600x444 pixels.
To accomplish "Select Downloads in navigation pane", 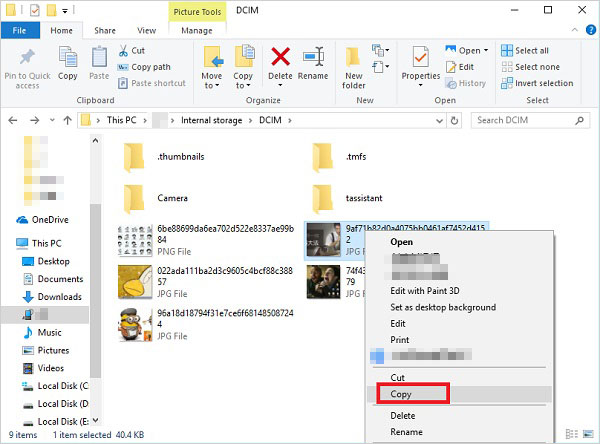I will (x=52, y=297).
